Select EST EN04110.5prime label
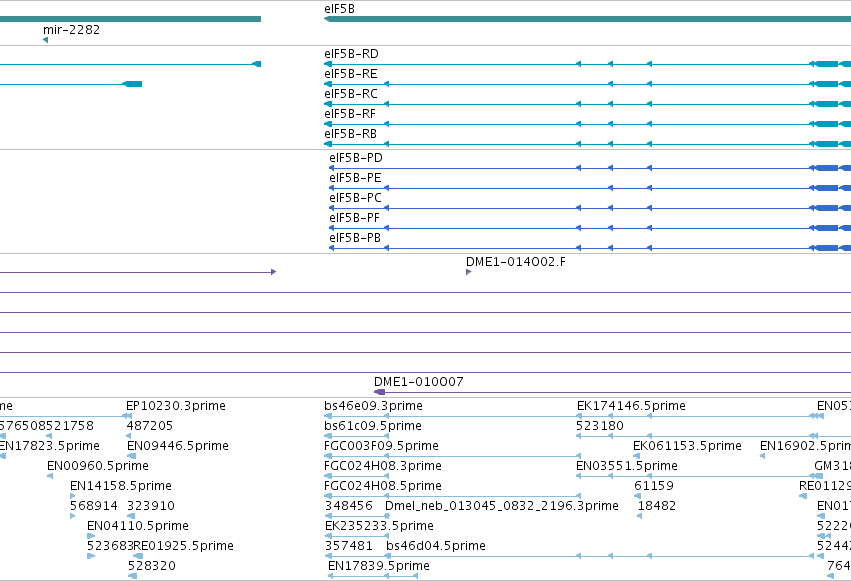The height and width of the screenshot is (581, 851). 138,526
